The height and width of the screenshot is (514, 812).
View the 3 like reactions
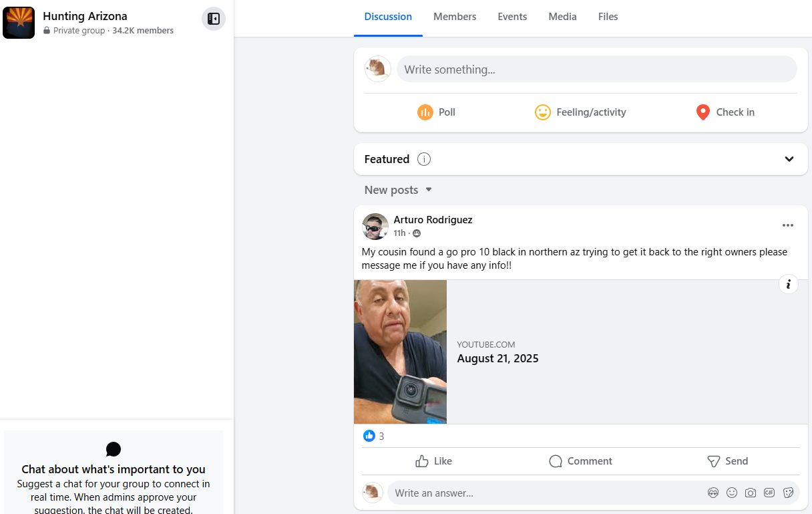coord(374,436)
